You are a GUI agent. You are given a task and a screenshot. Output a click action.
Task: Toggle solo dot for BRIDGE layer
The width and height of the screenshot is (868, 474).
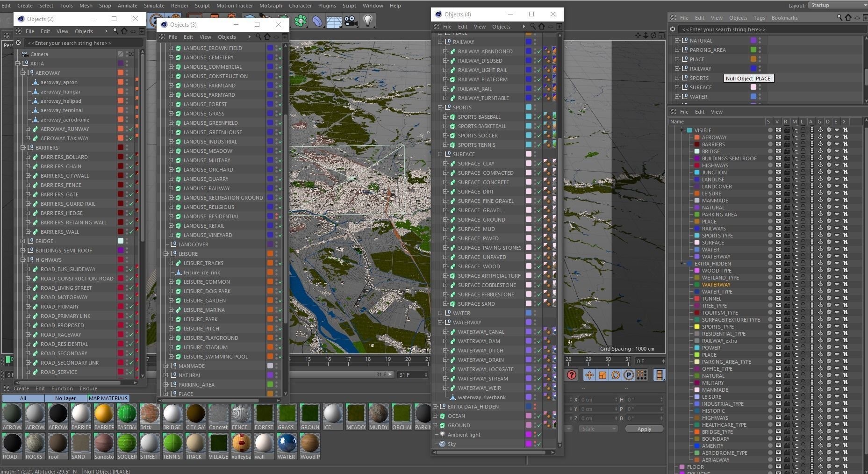pos(770,151)
